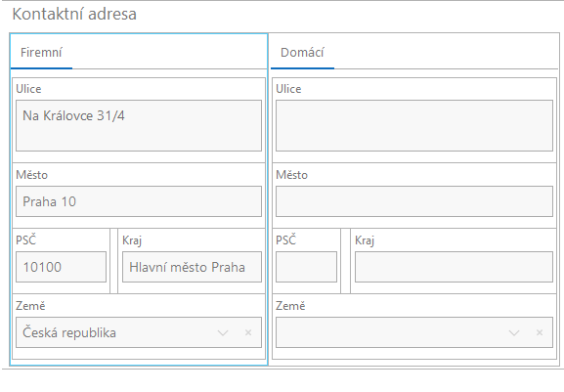Click the Firemní Ulice field with Na Královce
Screen dimensions: 564x392
click(139, 125)
